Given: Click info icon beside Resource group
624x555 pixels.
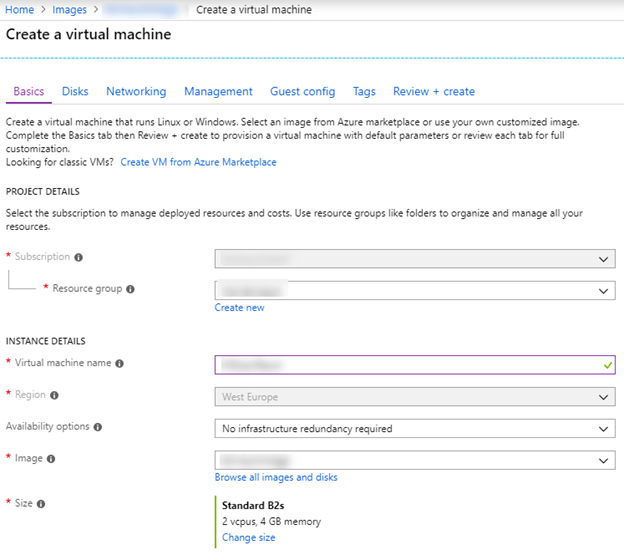Looking at the screenshot, I should tap(130, 289).
